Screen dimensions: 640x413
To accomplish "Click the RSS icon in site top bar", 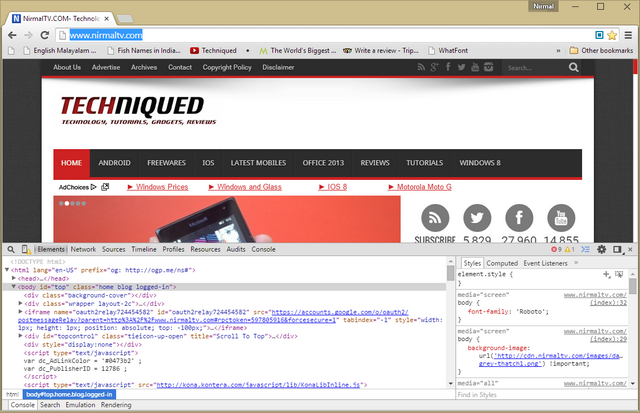I will pyautogui.click(x=421, y=67).
